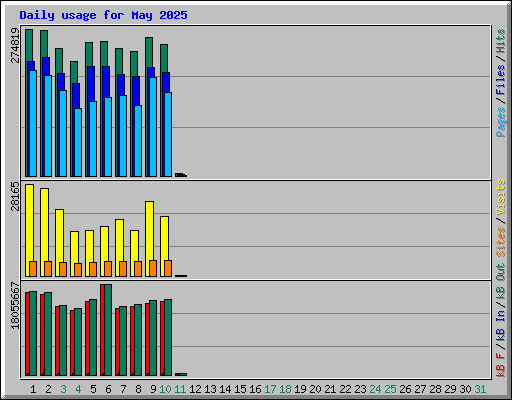Click the 274819 hits axis value
The image size is (512, 400).
(15, 45)
